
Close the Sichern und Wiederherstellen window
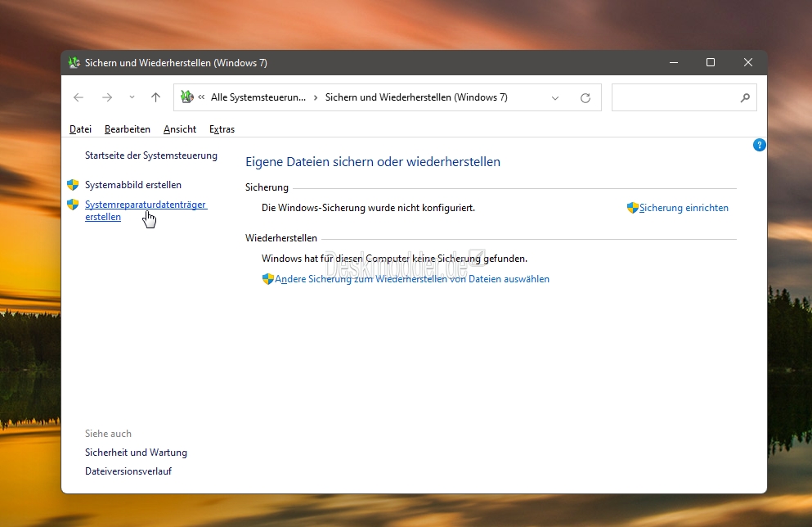click(x=747, y=63)
